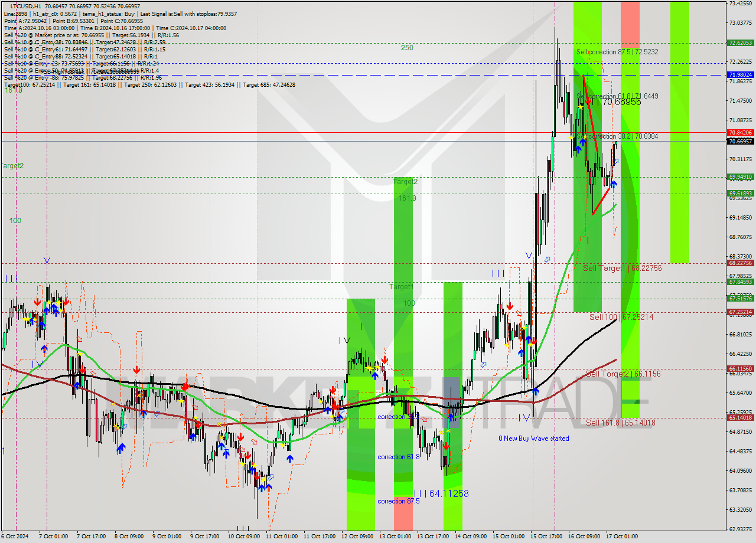Click the red 68.22756 price tag
The height and width of the screenshot is (543, 756).
[740, 263]
